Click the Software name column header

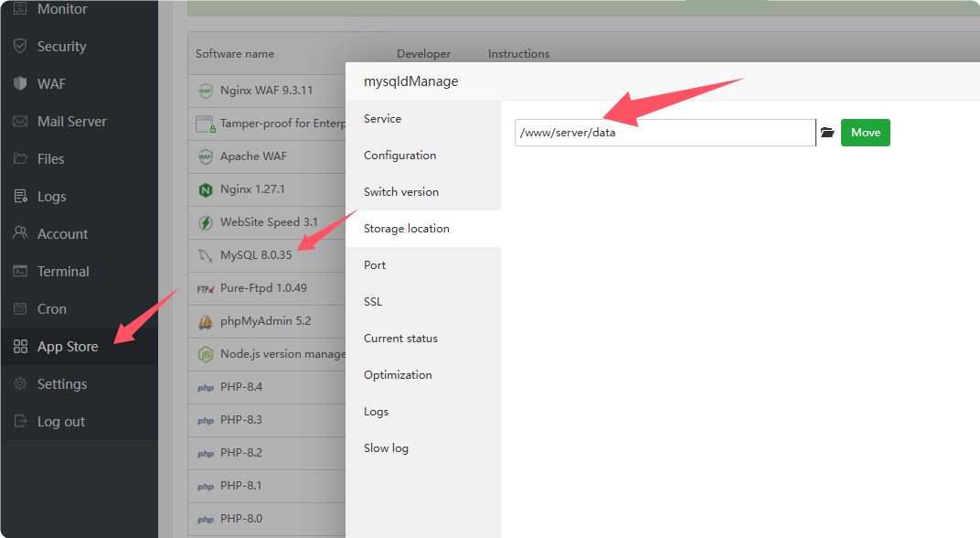pyautogui.click(x=235, y=54)
